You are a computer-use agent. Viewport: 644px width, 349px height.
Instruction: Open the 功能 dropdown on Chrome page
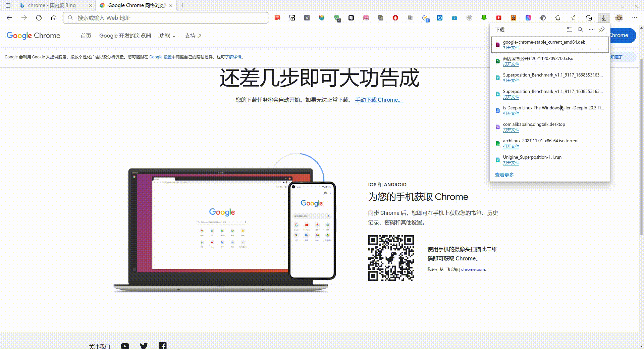(167, 36)
